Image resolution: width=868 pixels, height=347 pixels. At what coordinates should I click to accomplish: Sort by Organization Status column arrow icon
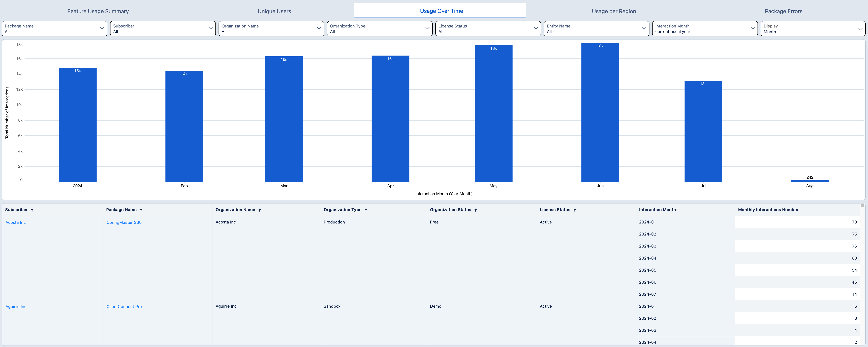coord(476,210)
